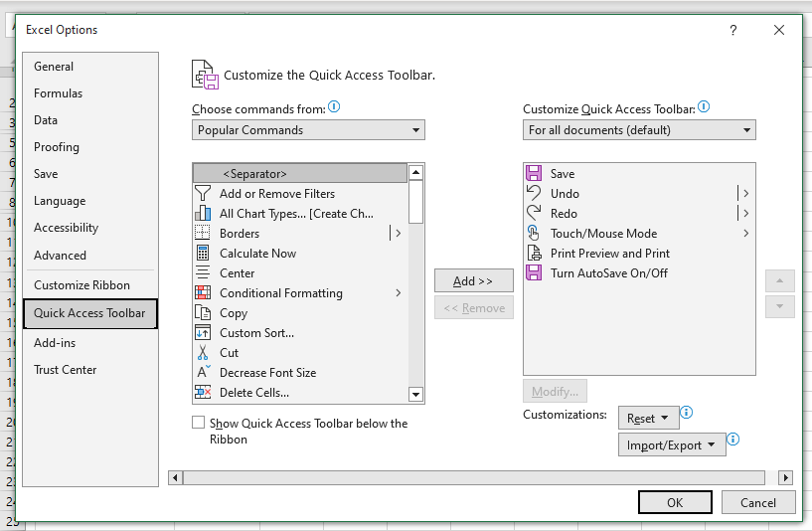Click info icon next to Reset button

(x=686, y=413)
